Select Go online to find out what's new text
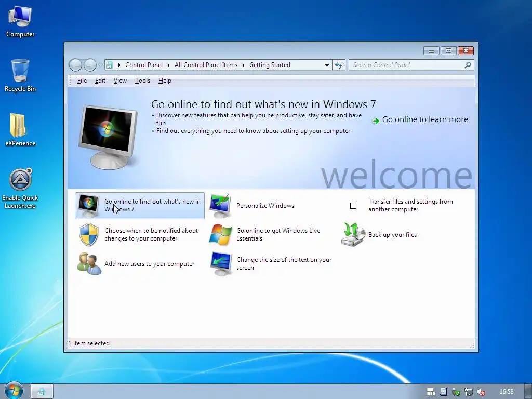Image resolution: width=532 pixels, height=399 pixels. pyautogui.click(x=152, y=205)
